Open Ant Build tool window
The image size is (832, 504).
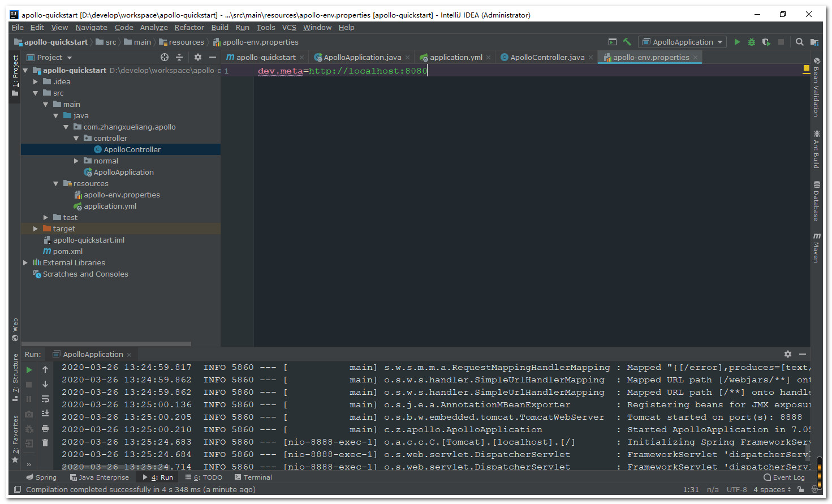point(817,149)
